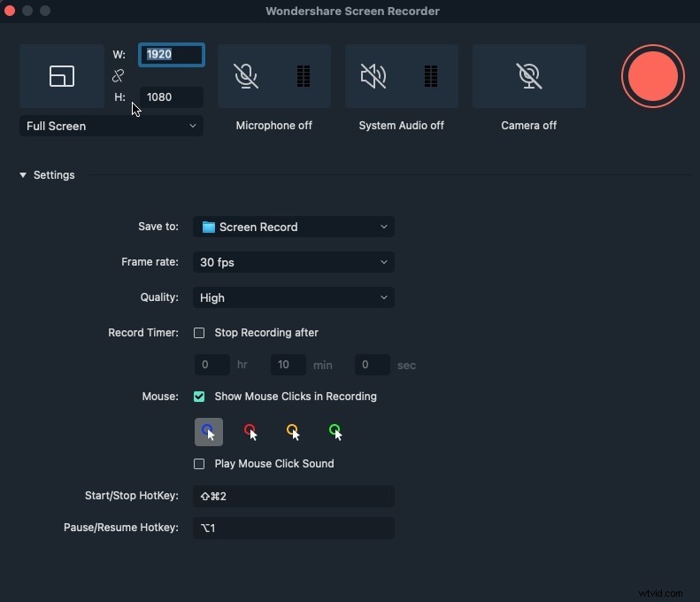The width and height of the screenshot is (700, 602).
Task: Click the height field showing 1080
Action: [172, 97]
